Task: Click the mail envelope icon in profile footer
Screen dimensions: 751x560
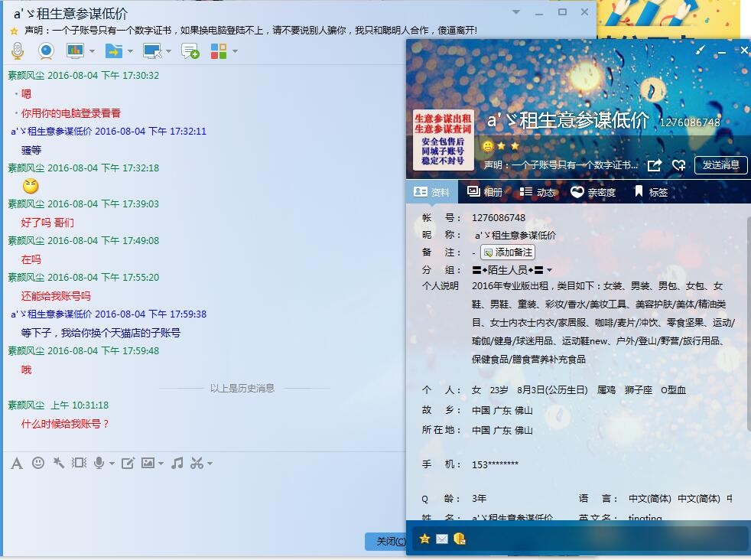Action: pyautogui.click(x=442, y=539)
